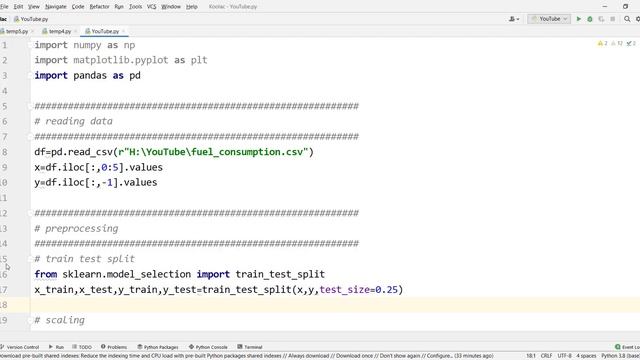Screen dimensions: 640x360
Task: Click the read_csv file path string
Action: pos(213,152)
